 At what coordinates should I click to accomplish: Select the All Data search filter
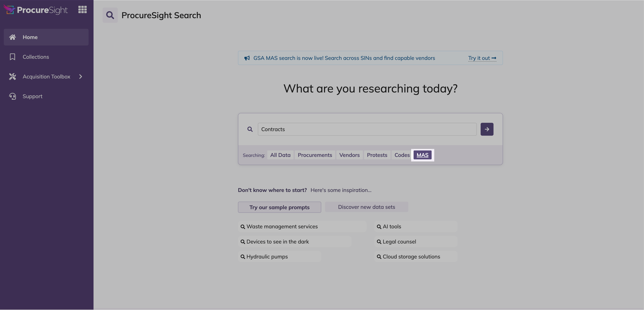[280, 155]
